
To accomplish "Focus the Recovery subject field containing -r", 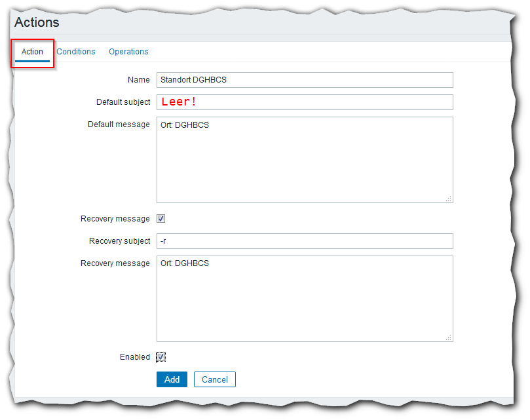I will click(x=305, y=241).
